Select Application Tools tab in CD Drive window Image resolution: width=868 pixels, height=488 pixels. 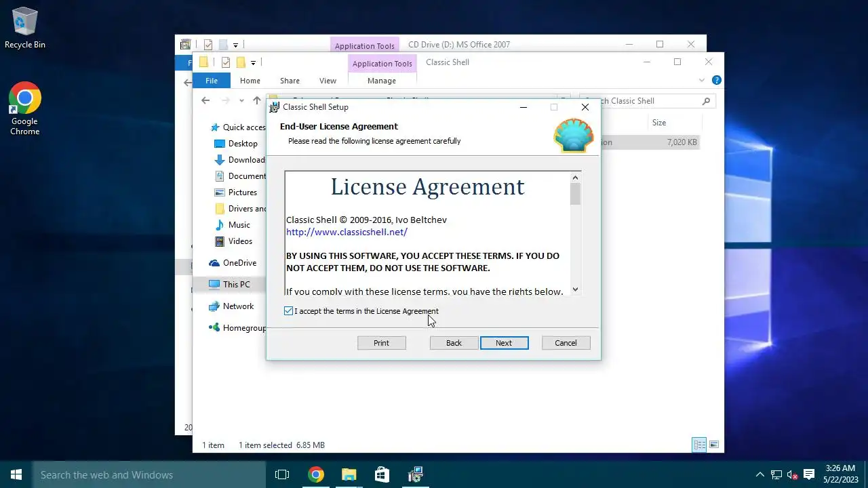[364, 46]
